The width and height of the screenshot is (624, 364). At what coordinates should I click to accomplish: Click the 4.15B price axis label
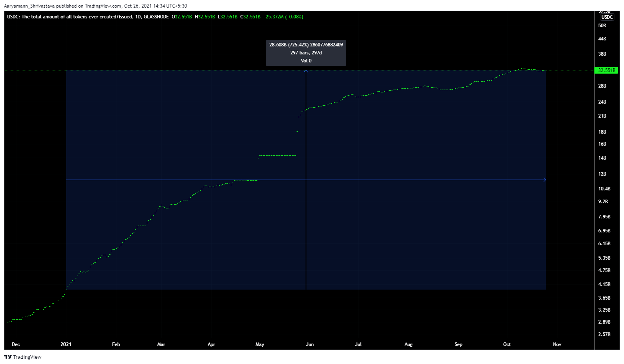click(604, 284)
